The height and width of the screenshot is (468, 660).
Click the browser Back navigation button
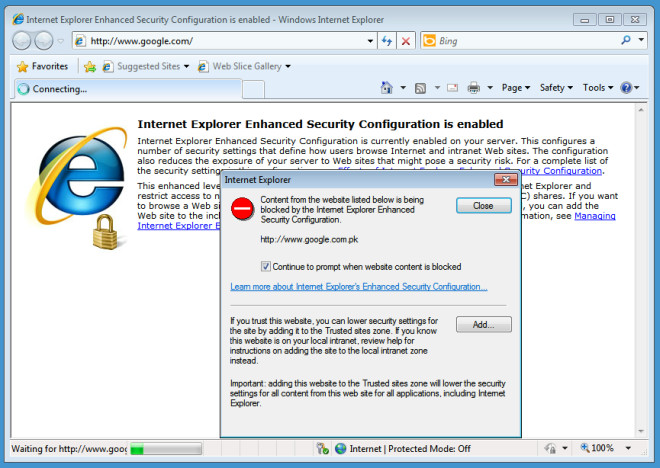pos(21,41)
